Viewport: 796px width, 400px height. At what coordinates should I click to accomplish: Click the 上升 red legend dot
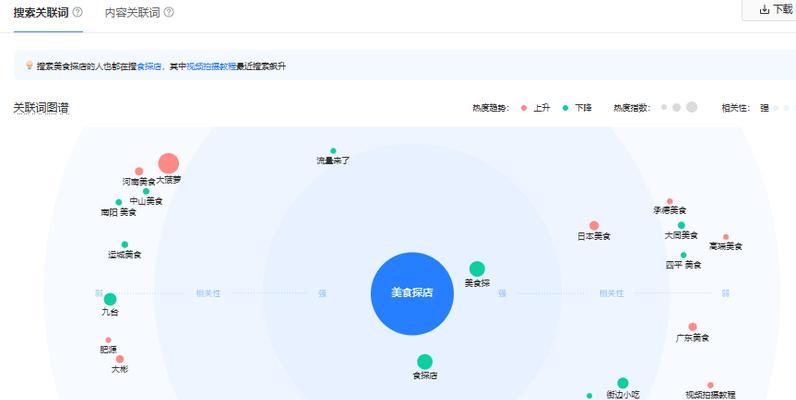click(x=524, y=108)
